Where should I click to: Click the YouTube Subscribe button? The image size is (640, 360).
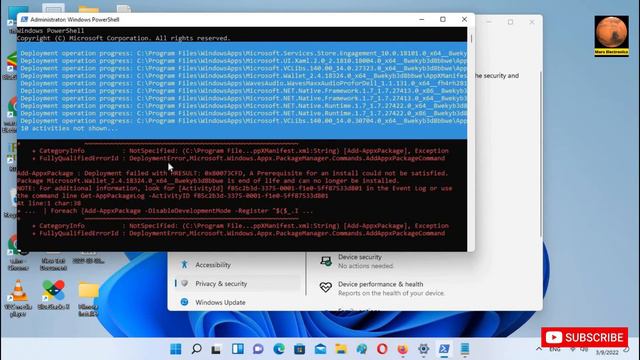[584, 338]
